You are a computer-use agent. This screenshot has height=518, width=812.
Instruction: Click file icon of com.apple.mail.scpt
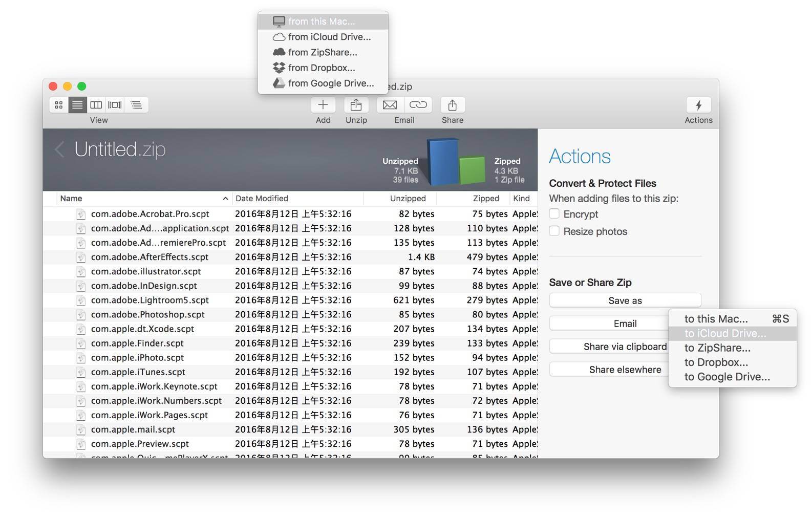coord(81,429)
